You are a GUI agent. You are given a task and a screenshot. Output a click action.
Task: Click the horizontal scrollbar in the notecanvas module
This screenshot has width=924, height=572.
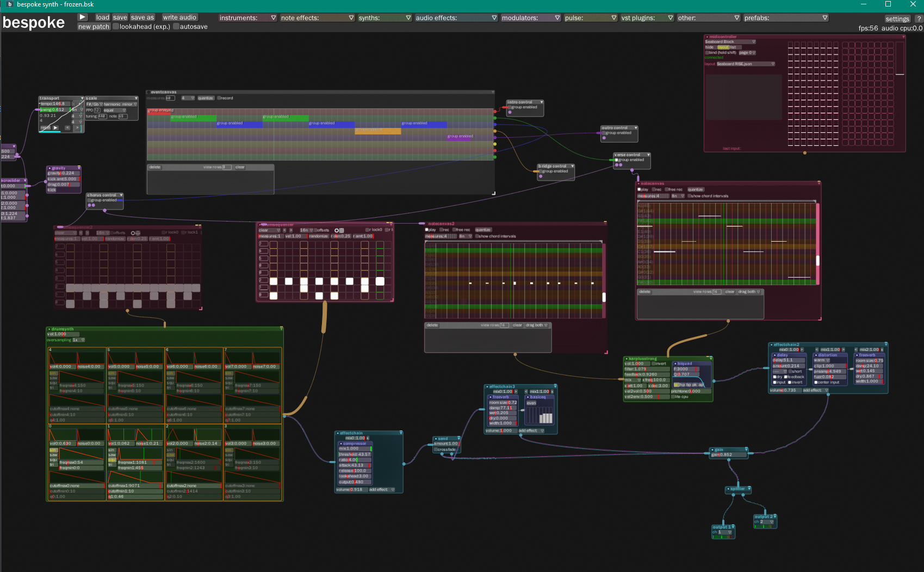click(x=725, y=201)
